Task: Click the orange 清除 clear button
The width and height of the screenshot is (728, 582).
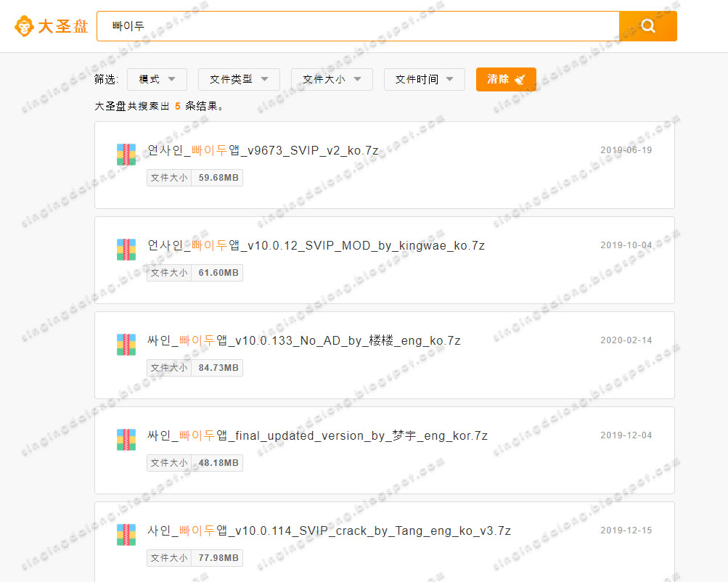Action: coord(506,79)
